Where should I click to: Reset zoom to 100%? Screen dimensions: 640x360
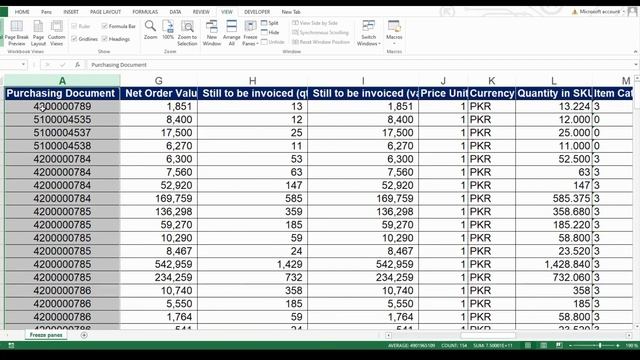pos(168,30)
